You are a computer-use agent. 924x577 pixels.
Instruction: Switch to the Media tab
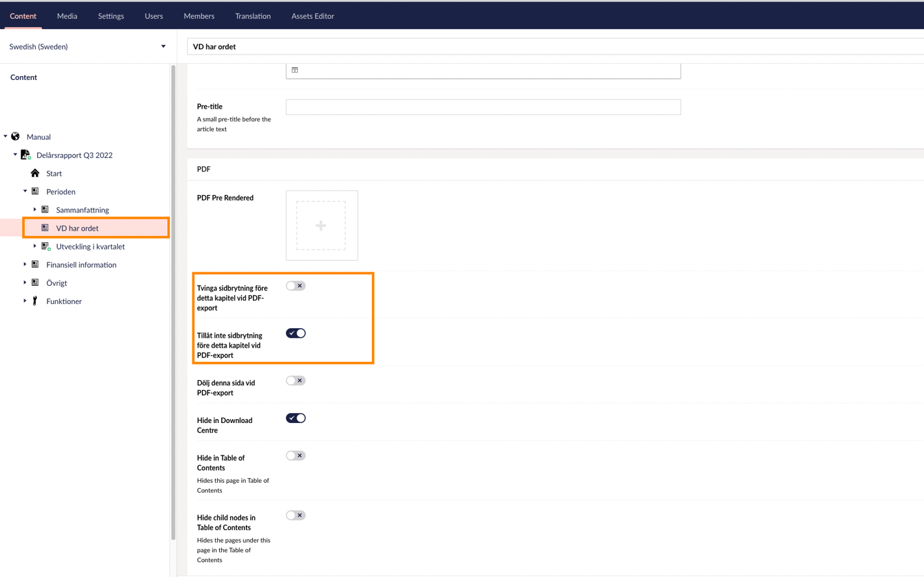coord(67,16)
